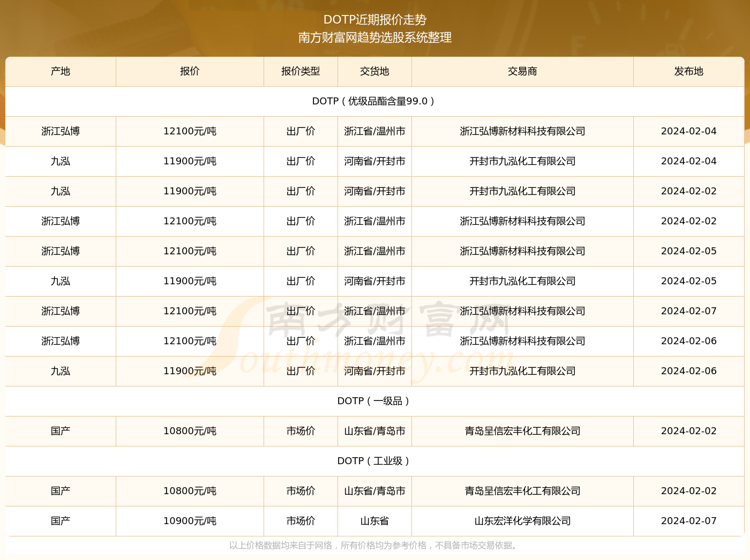Click '开封市九泓化工有限公司' in the 2024-02-04 row
Image resolution: width=750 pixels, height=560 pixels.
point(522,161)
